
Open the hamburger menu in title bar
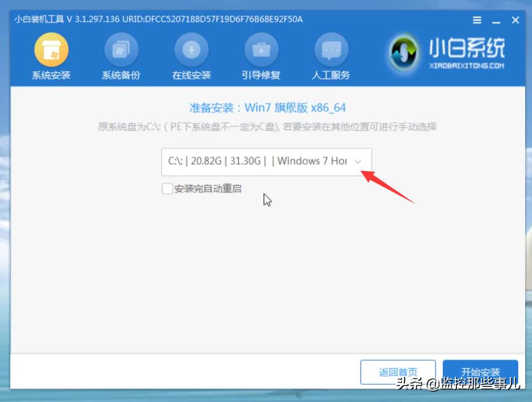coord(477,19)
